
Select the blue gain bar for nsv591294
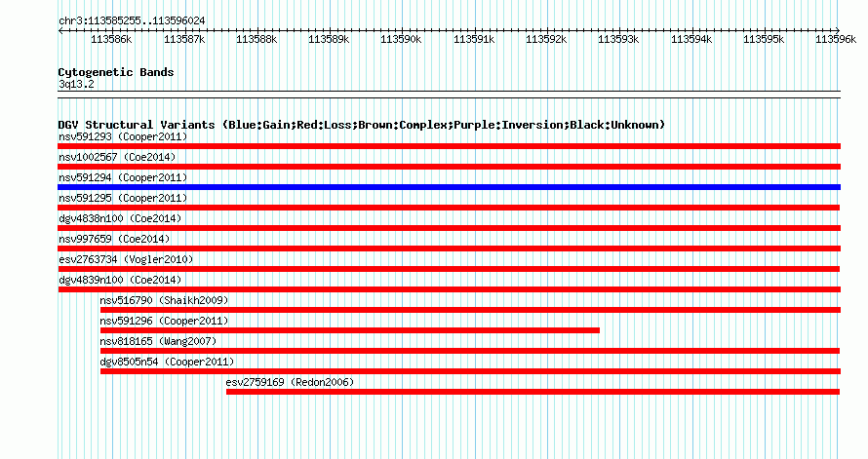coord(449,187)
